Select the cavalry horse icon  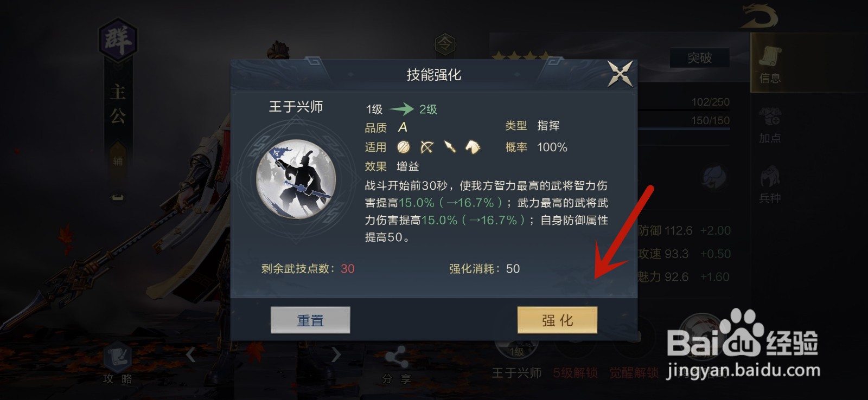[x=473, y=147]
